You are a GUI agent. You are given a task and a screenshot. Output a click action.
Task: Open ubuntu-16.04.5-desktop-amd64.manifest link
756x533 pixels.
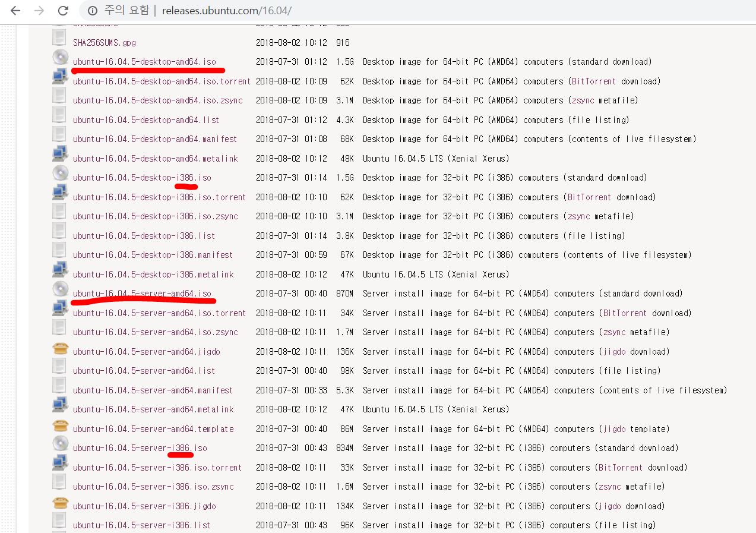pyautogui.click(x=155, y=139)
